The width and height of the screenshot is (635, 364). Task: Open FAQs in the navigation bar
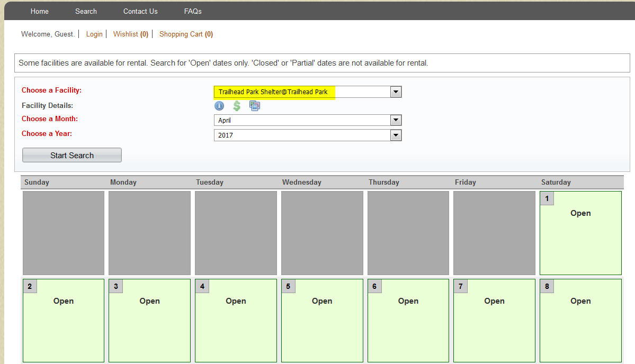[193, 11]
